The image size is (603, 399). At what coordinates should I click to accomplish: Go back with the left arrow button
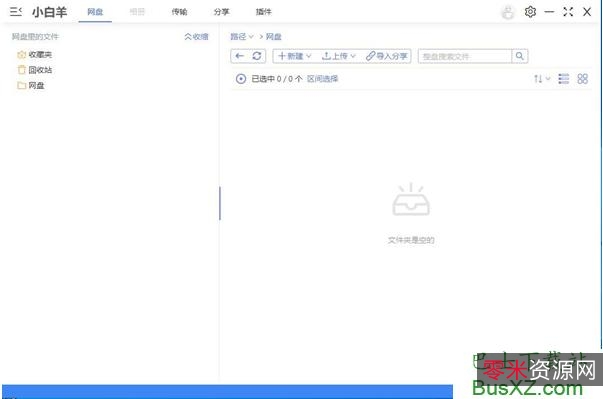tap(240, 56)
